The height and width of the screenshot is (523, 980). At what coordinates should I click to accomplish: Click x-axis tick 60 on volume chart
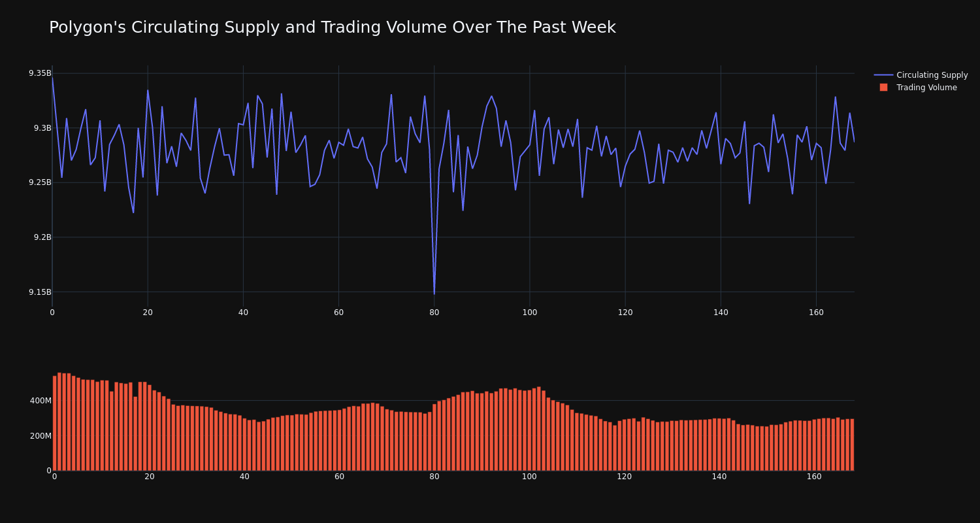point(340,477)
